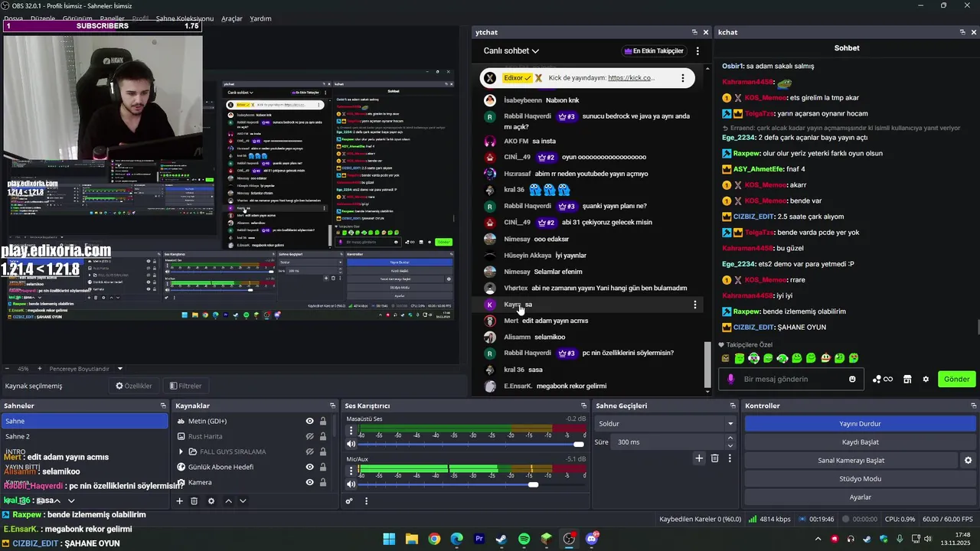Open the Yardım menu
The height and width of the screenshot is (551, 980).
[x=260, y=18]
